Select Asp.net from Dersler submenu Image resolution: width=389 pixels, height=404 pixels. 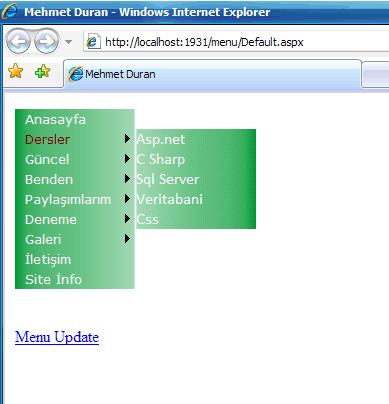click(161, 139)
